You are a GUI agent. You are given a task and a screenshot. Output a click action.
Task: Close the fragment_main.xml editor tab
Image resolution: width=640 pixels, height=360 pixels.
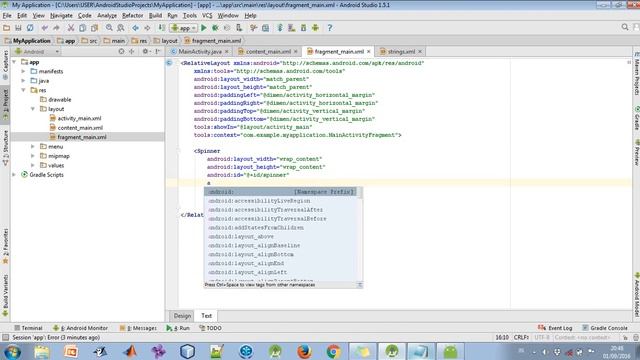tap(369, 51)
